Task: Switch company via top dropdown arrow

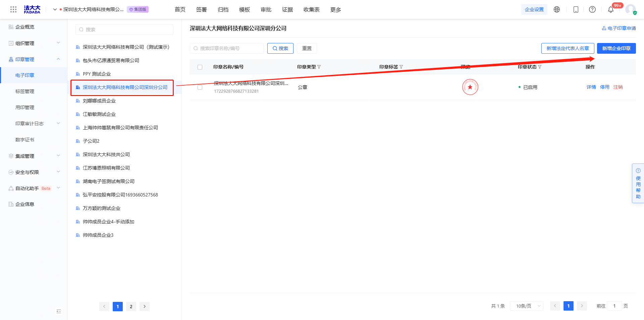Action: (x=55, y=9)
